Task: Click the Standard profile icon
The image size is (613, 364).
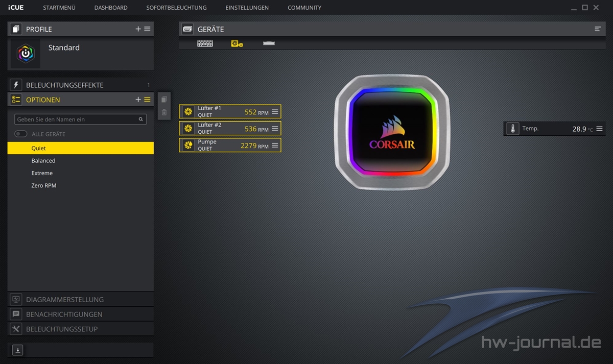Action: pos(26,54)
